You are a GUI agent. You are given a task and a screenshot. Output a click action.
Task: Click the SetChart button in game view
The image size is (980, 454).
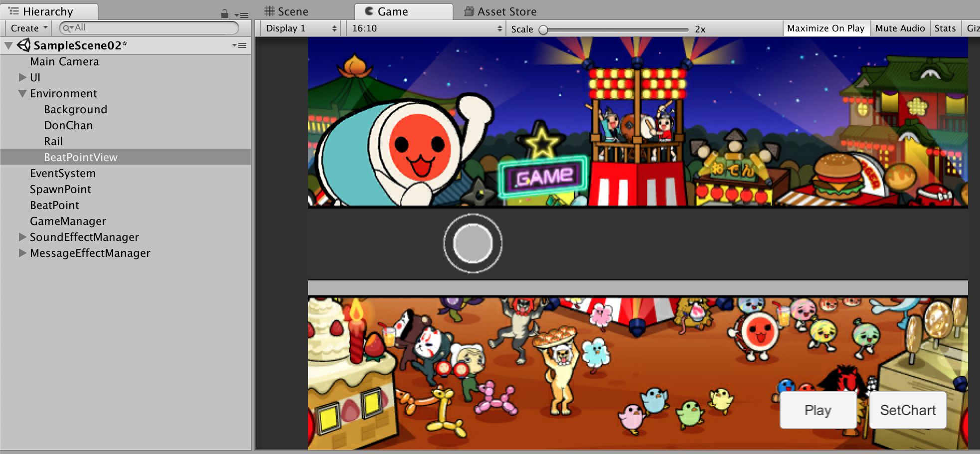(908, 410)
